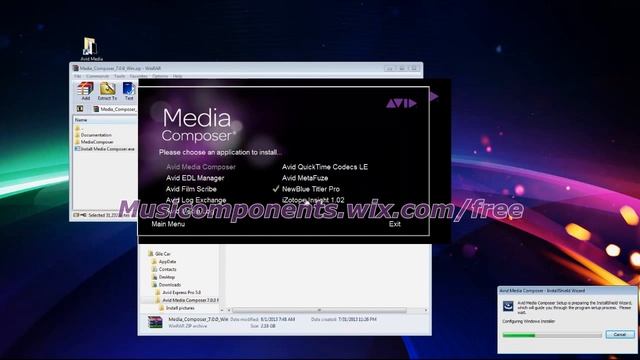
Task: Click the InstallShield wizard setup icon
Action: [508, 306]
